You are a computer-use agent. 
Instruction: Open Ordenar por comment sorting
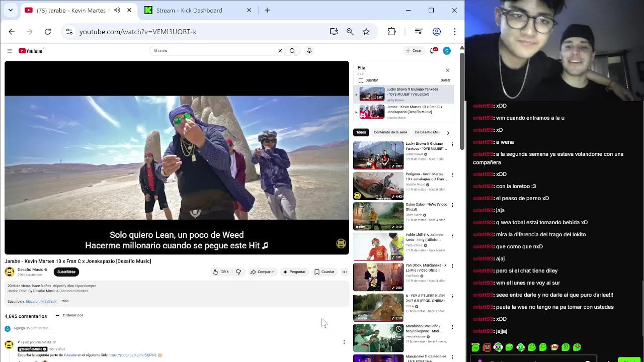pos(69,315)
